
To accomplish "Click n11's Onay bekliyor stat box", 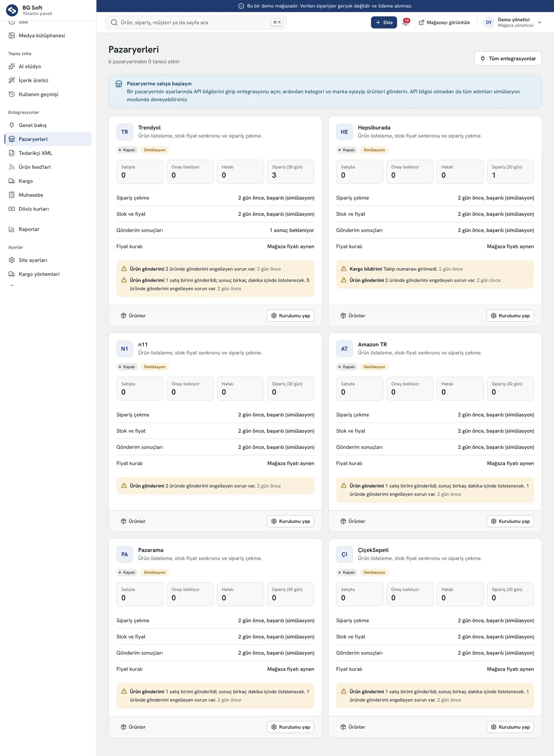I will (x=190, y=389).
